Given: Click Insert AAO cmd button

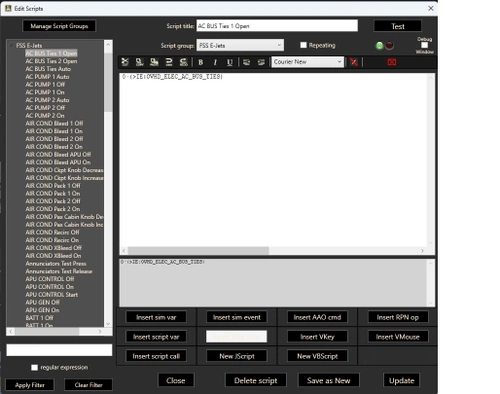Looking at the screenshot, I should [317, 317].
